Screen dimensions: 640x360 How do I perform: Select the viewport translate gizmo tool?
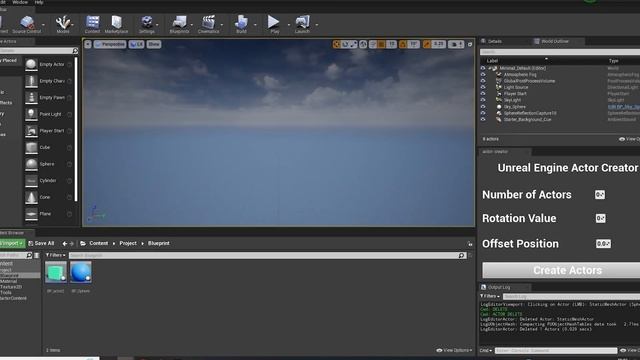[x=337, y=44]
